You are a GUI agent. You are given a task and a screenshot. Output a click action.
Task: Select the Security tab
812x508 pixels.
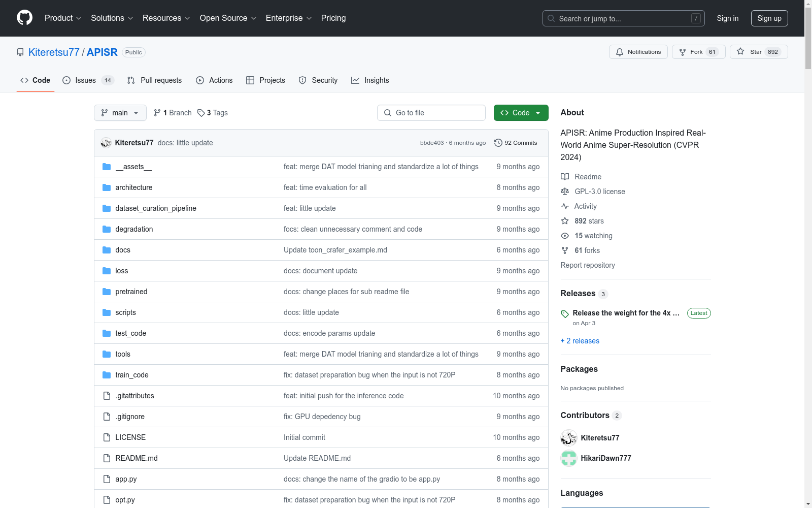coord(318,80)
